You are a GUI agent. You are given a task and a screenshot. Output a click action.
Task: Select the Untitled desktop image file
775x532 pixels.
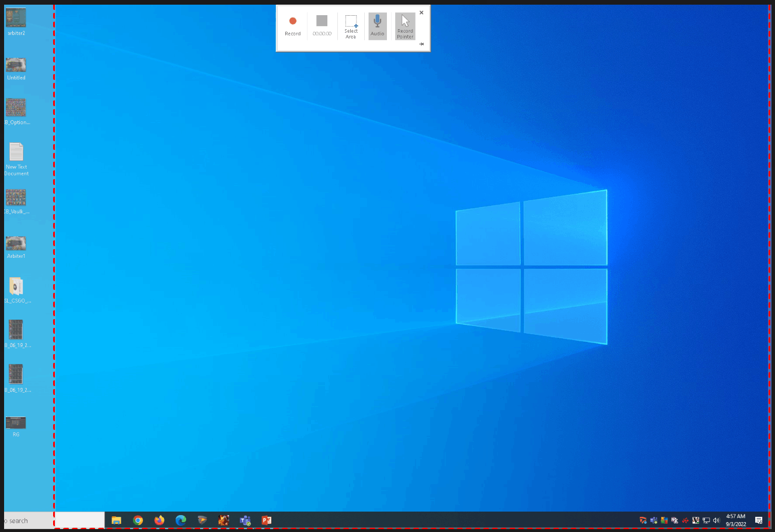point(16,69)
